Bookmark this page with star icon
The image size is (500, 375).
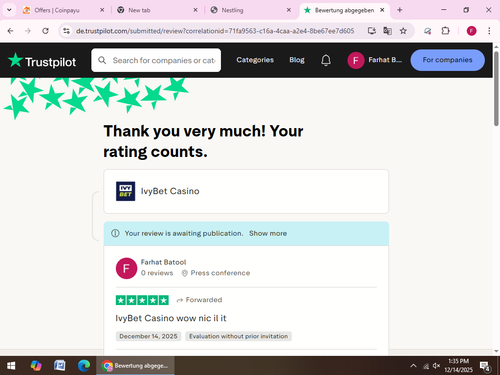[x=403, y=31]
